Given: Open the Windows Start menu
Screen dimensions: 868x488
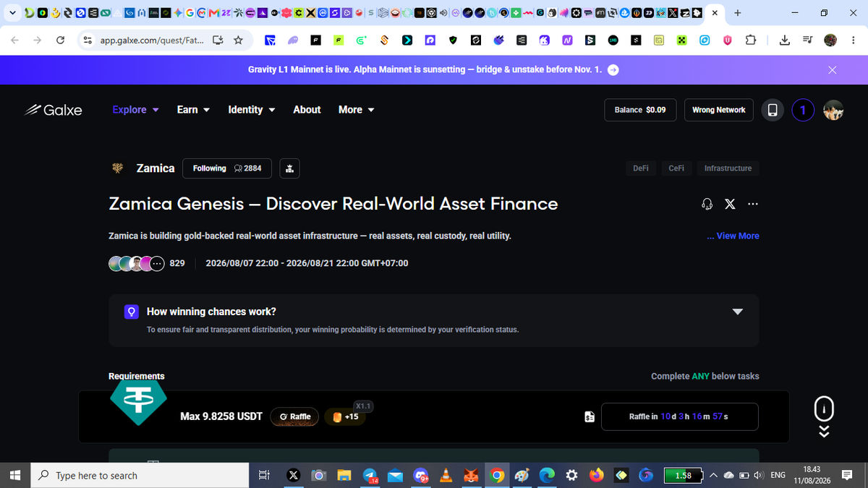Looking at the screenshot, I should 15,475.
